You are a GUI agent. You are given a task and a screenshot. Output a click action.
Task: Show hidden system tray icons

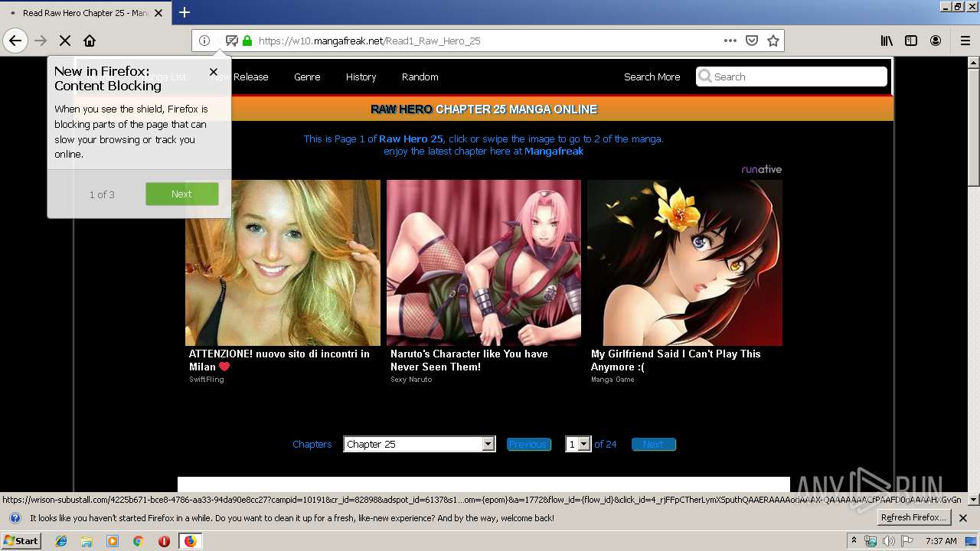854,540
